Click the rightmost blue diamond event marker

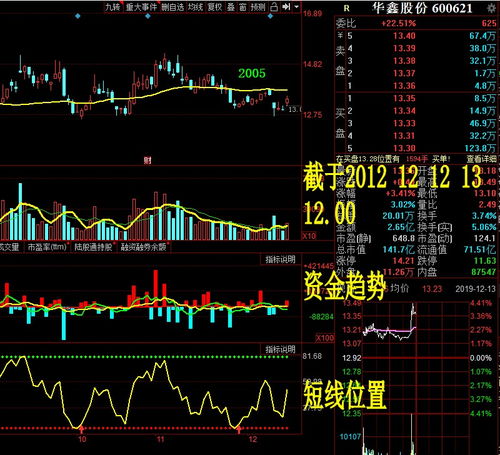(x=270, y=16)
